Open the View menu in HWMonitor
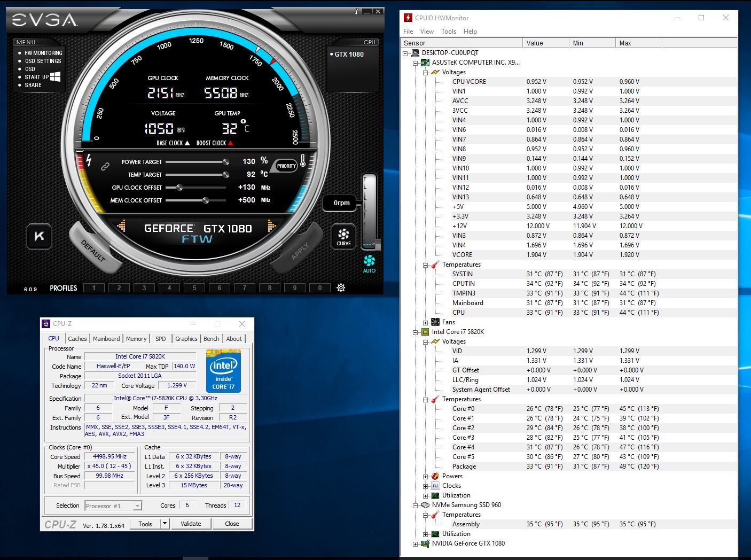This screenshot has width=751, height=560. (427, 32)
